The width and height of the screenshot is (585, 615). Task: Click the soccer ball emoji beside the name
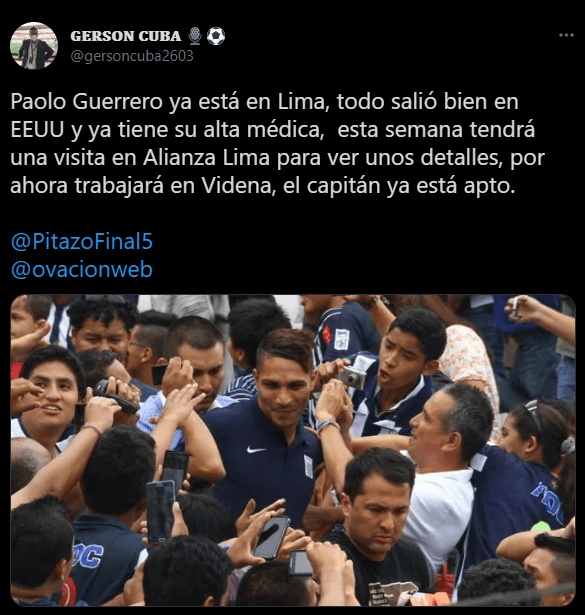point(216,36)
